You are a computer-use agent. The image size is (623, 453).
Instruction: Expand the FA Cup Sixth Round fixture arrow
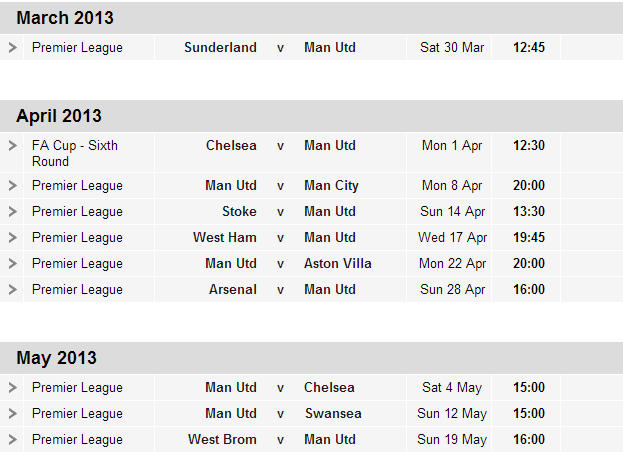pos(13,146)
